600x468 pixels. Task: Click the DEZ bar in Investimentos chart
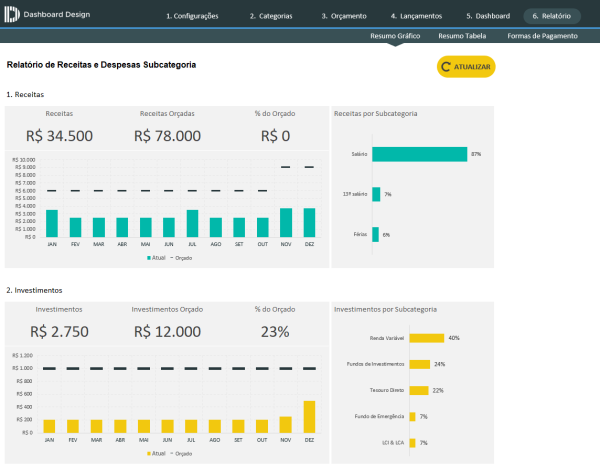click(x=309, y=416)
